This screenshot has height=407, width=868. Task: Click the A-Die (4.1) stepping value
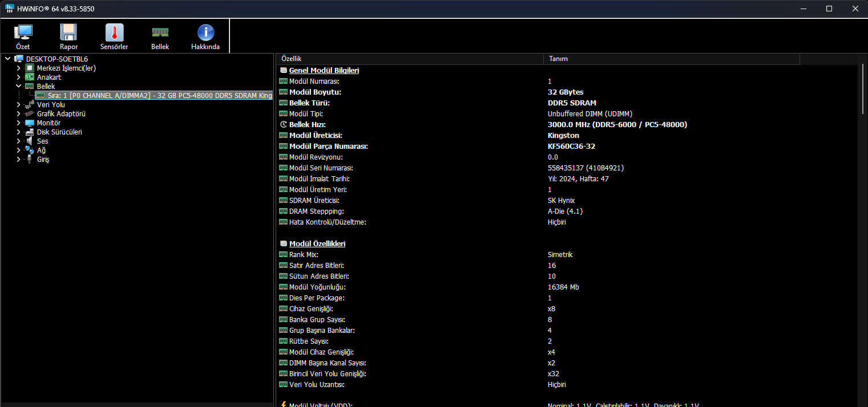click(x=565, y=211)
